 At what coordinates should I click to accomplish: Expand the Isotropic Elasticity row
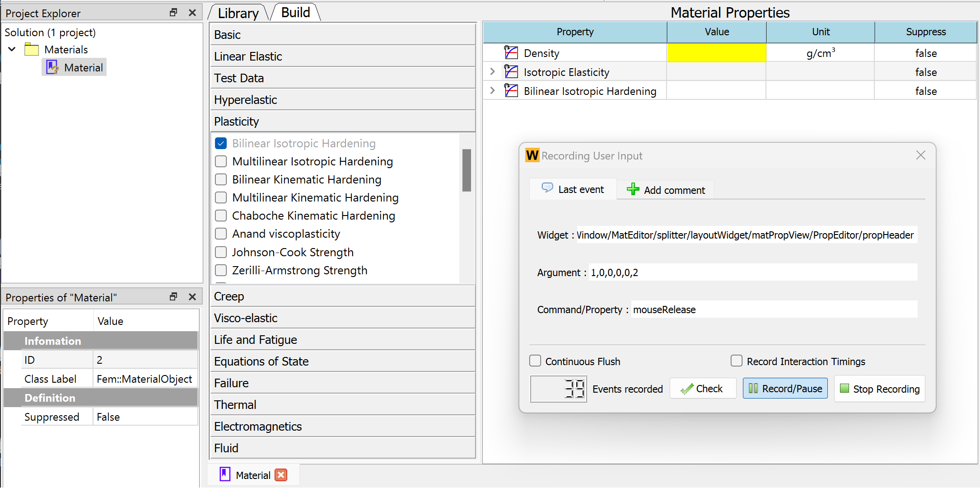(493, 72)
